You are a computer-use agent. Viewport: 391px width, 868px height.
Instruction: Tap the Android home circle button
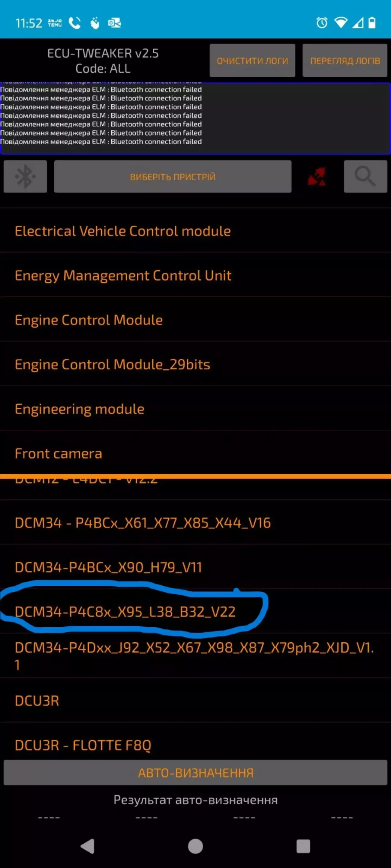click(195, 846)
